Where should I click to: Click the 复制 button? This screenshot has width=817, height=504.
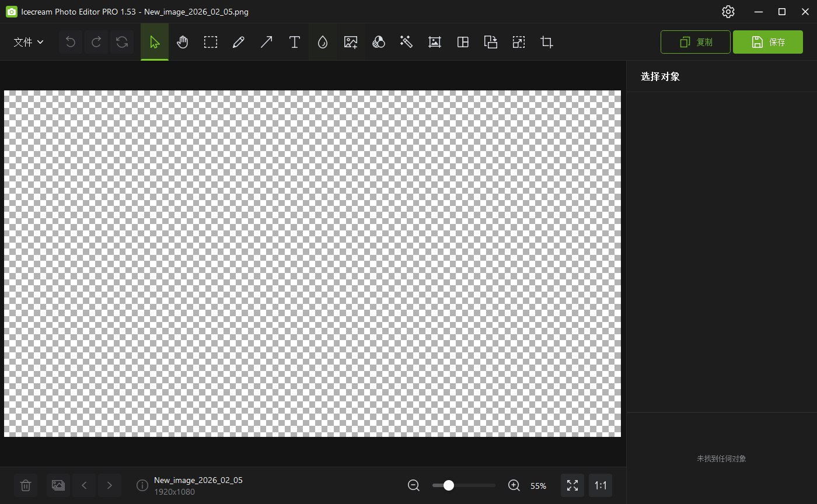click(x=695, y=42)
